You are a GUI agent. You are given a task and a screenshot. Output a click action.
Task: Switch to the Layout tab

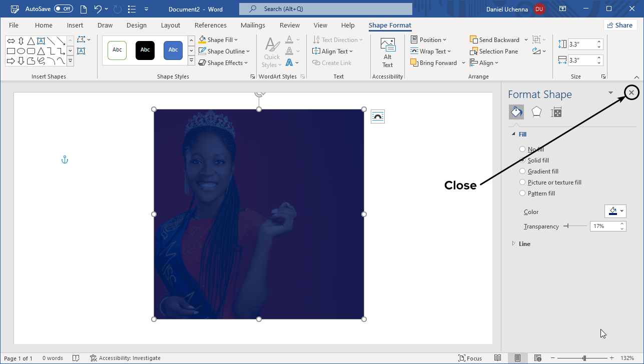click(x=170, y=25)
